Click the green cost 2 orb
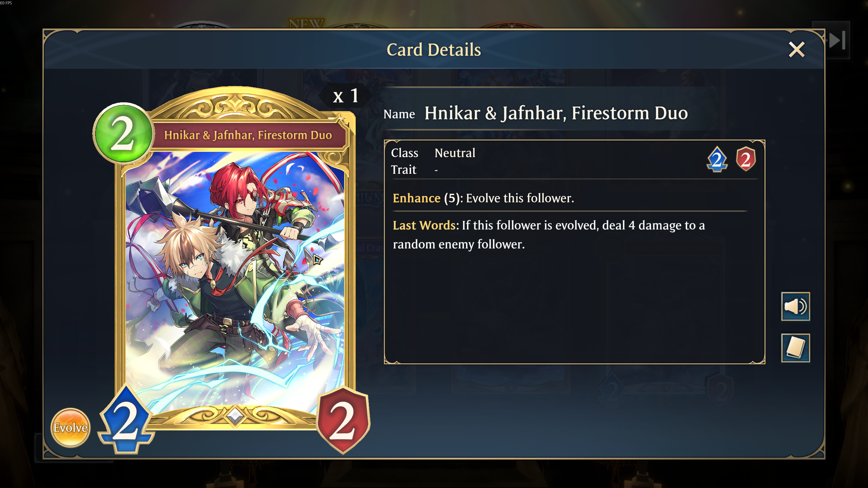 pos(123,133)
